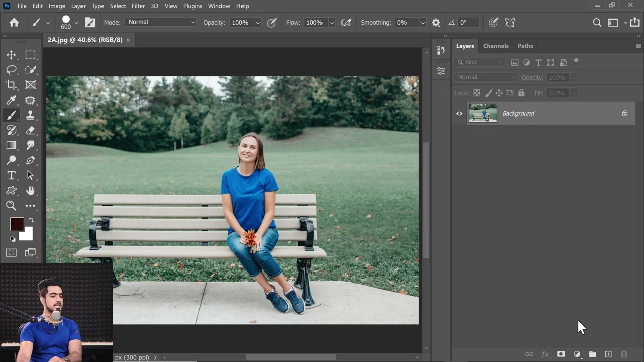Create new fill or adjustment layer
This screenshot has height=362, width=644.
pyautogui.click(x=577, y=354)
